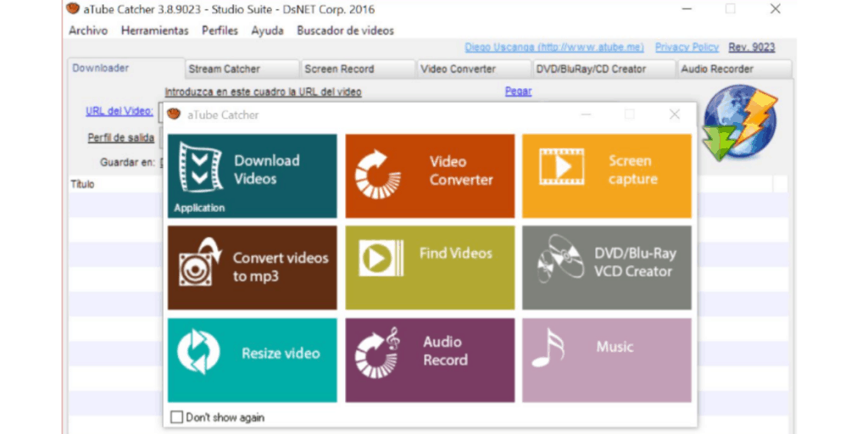Click the Introduzca en este cuadro hint text
The width and height of the screenshot is (868, 434).
(x=263, y=92)
